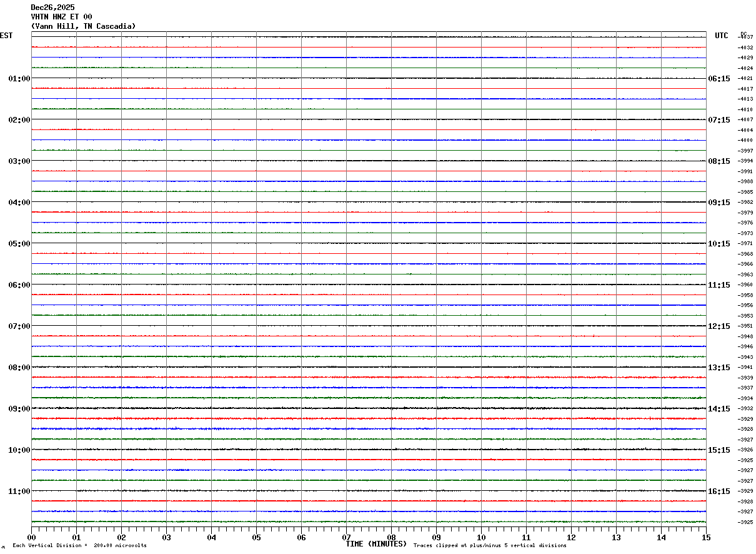
Task: Pick the DC offset value -3968
Action: coord(745,254)
